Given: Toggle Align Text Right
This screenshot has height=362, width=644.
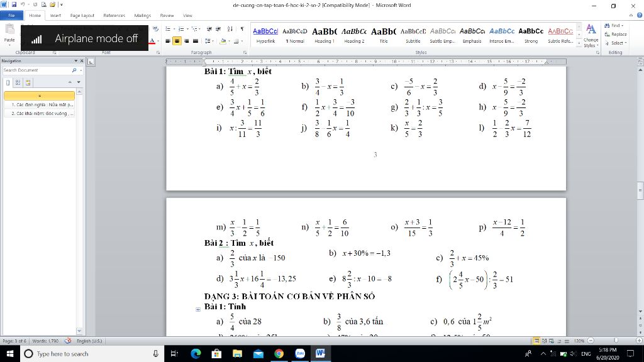Looking at the screenshot, I should coord(186,41).
